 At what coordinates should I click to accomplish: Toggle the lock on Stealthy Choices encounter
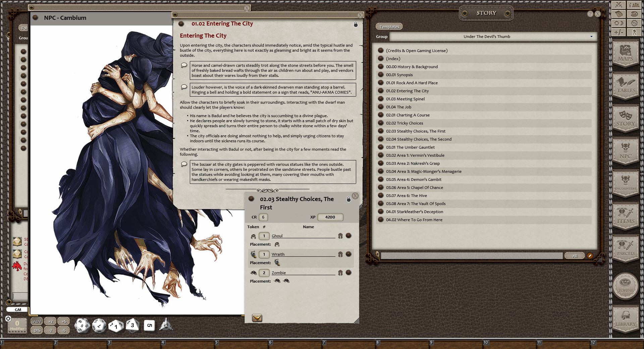(348, 199)
